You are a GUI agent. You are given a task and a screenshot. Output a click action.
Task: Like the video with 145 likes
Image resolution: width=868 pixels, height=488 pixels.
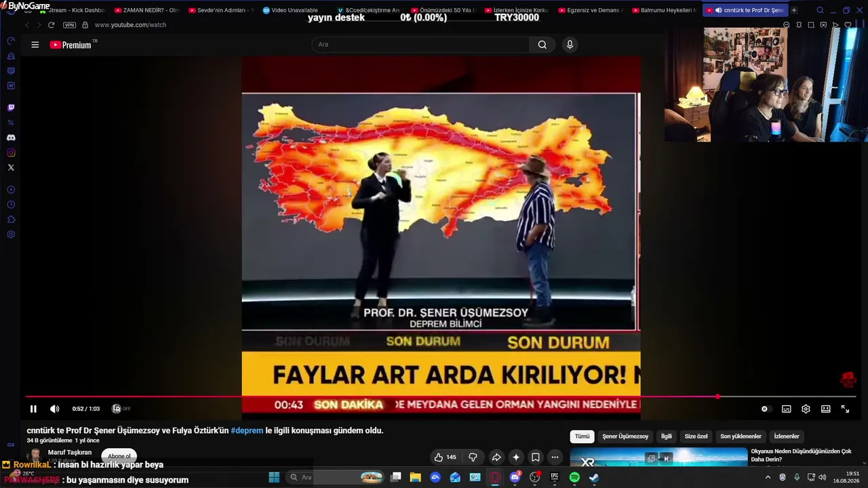(x=446, y=457)
